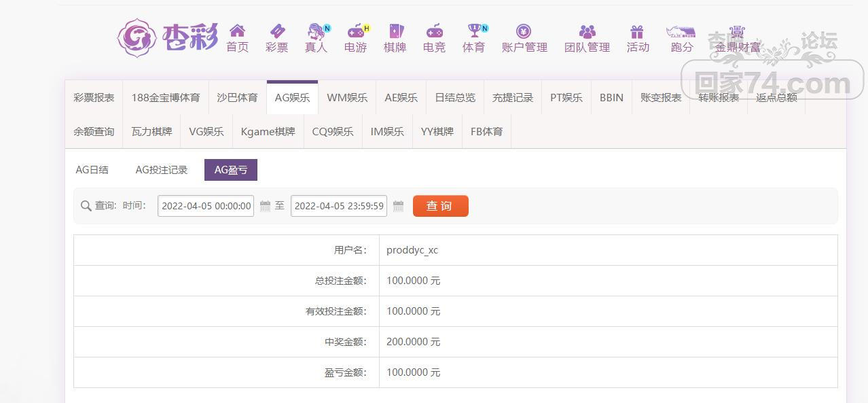This screenshot has height=403, width=868.
Task: Switch to the YY棋牌 tab
Action: tap(437, 131)
